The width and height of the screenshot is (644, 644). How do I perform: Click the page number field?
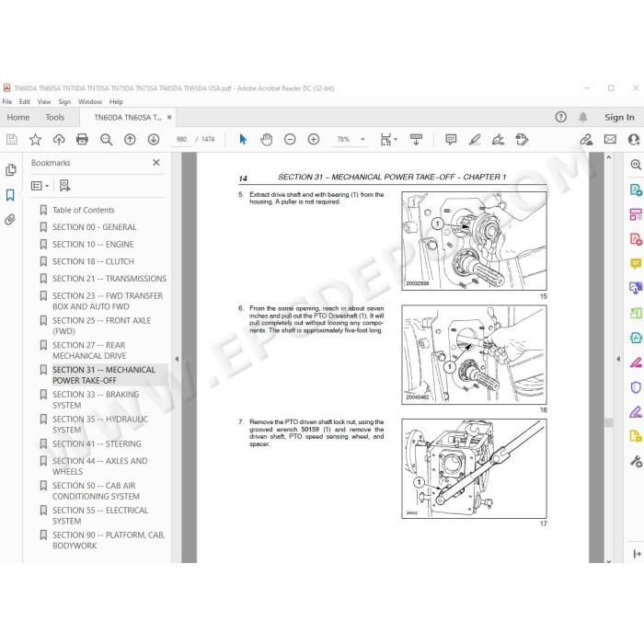tap(181, 140)
